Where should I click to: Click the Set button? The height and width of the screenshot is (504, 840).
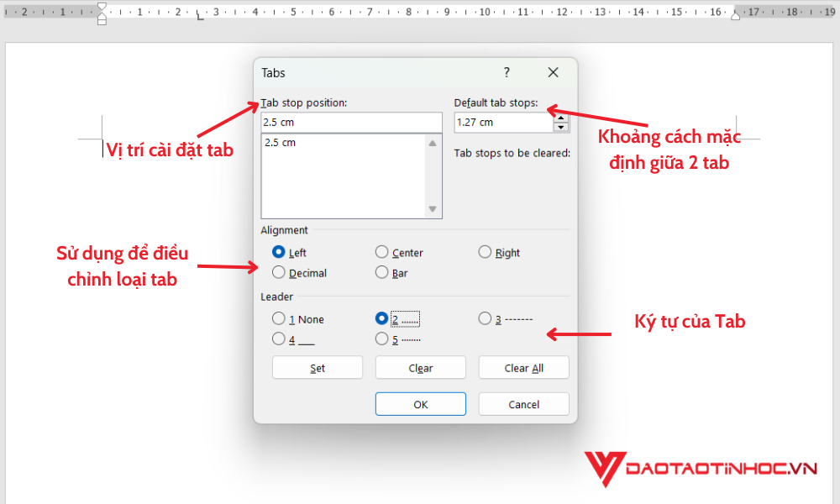coord(317,367)
